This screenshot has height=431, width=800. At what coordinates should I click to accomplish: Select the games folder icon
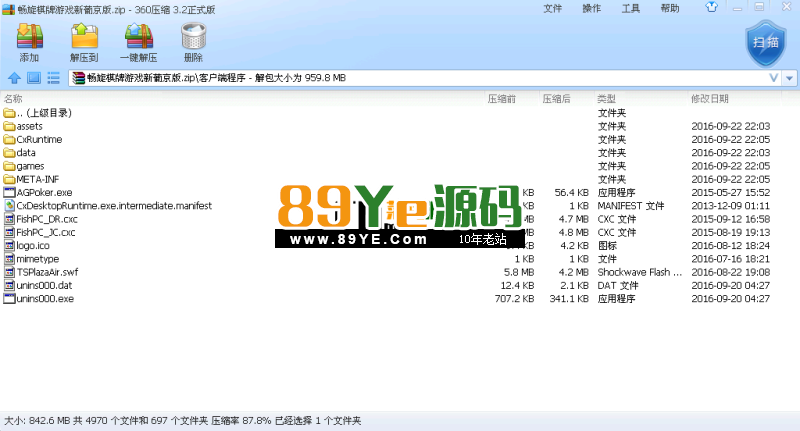pos(9,166)
